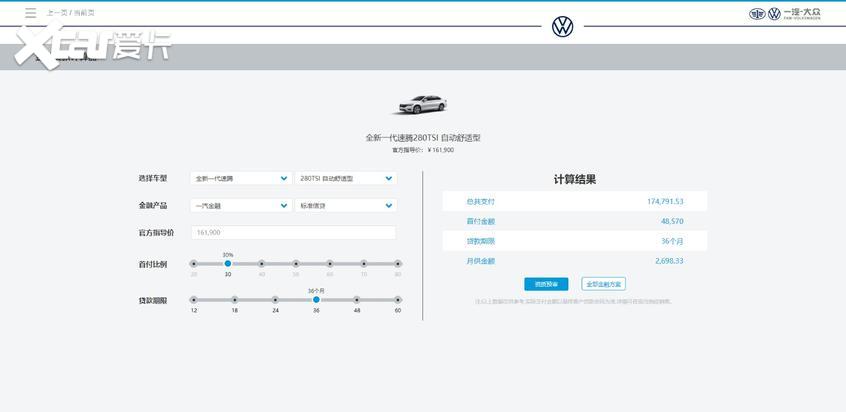Screen dimensions: 846x412
Task: Open the 全新一代速腾 car model dropdown
Action: 241,178
